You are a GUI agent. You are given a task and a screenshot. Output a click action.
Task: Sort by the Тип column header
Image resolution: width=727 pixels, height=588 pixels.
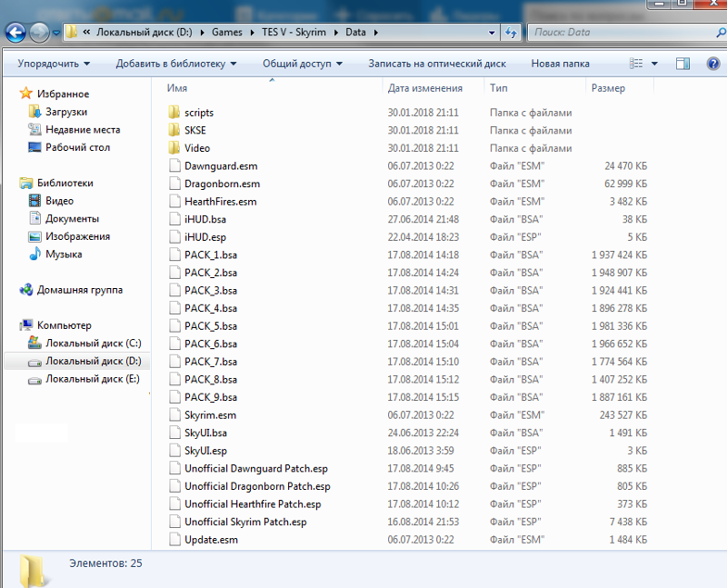point(499,88)
